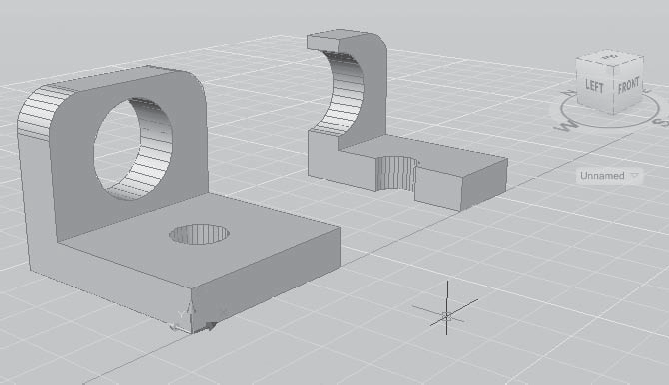Select the FRONT face of the ViewCube
The image size is (669, 385).
[628, 85]
